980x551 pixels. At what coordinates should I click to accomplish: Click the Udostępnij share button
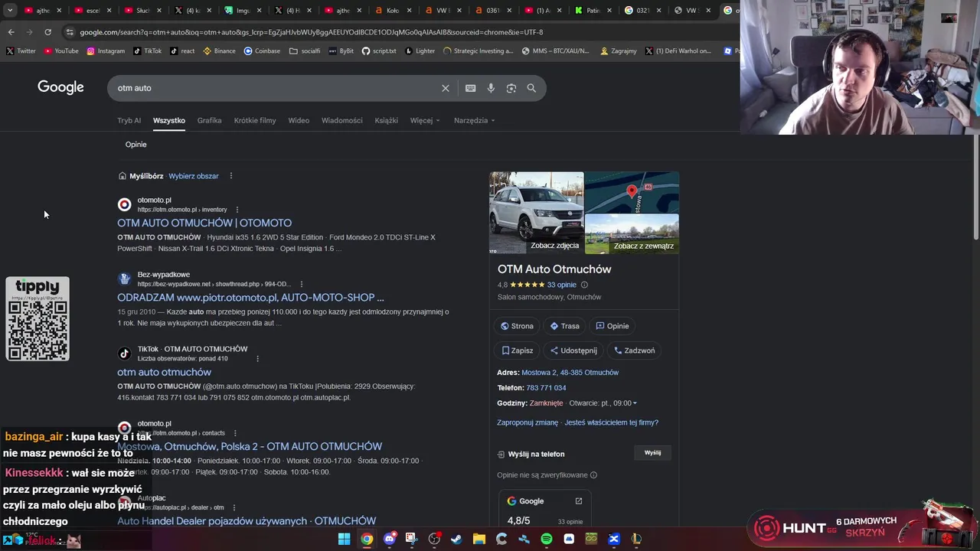[x=573, y=350]
